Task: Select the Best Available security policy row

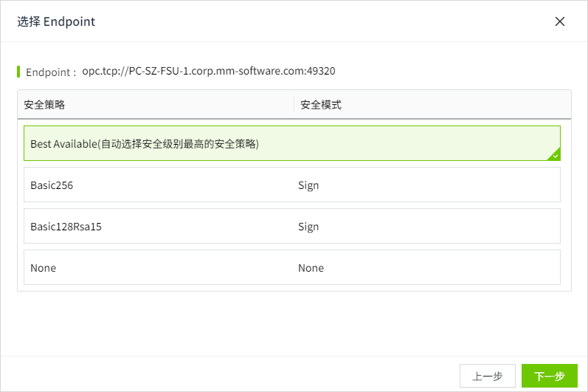Action: (145, 144)
